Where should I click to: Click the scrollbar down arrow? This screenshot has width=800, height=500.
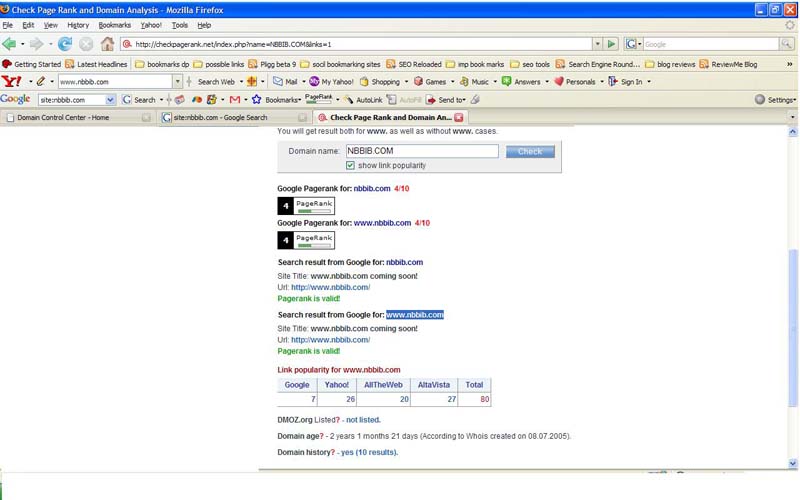click(x=793, y=464)
